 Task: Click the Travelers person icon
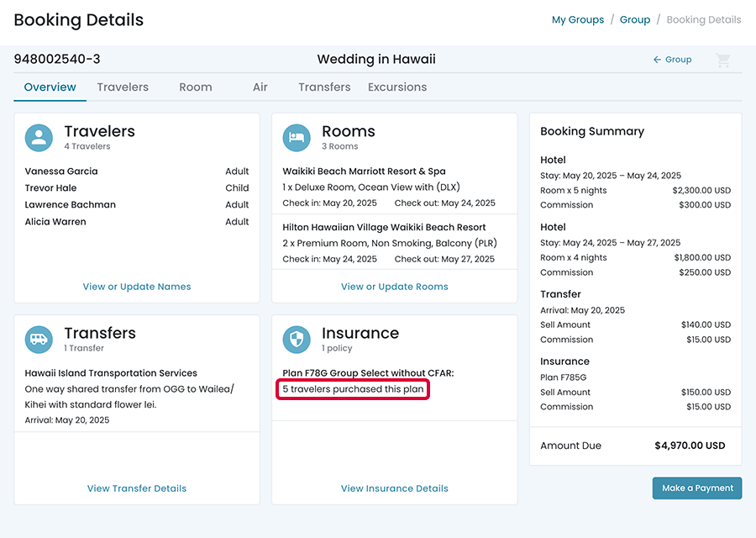click(39, 138)
